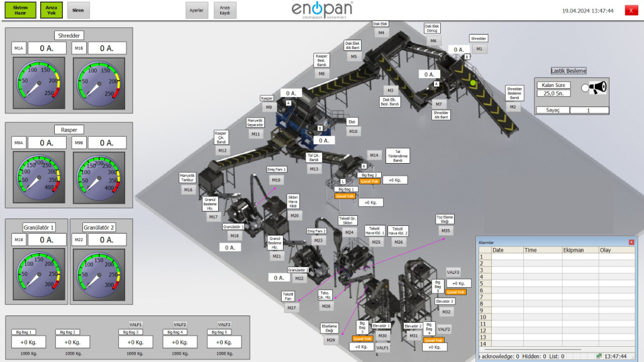Click the network status icon in Alarmlar status bar
The height and width of the screenshot is (362, 644).
pos(599,356)
